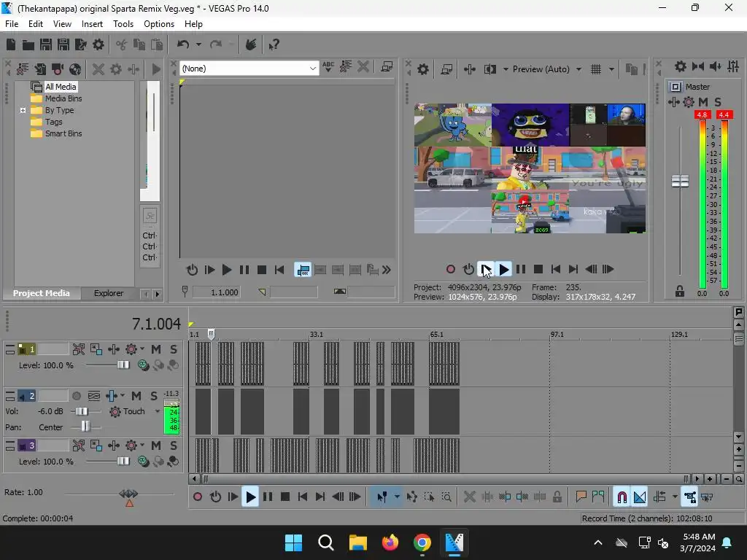Click the trimmer cursor position field 1.1.000
This screenshot has height=560, width=747.
tap(216, 292)
